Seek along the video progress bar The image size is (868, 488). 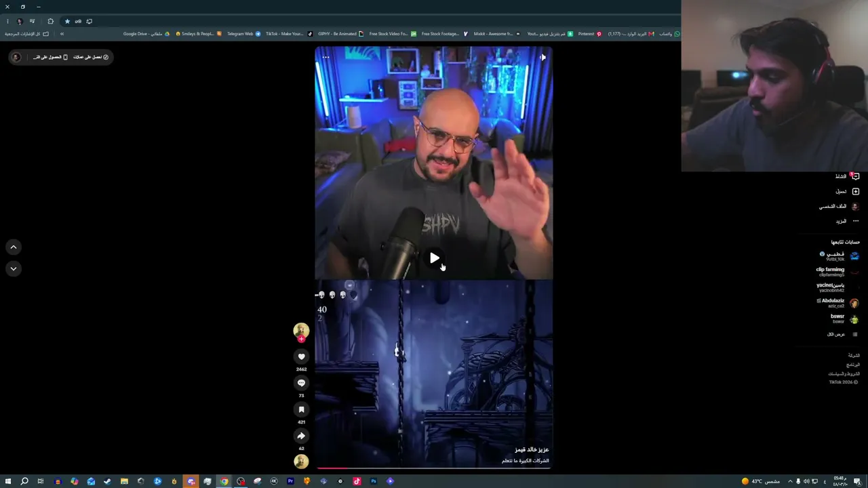pos(434,468)
